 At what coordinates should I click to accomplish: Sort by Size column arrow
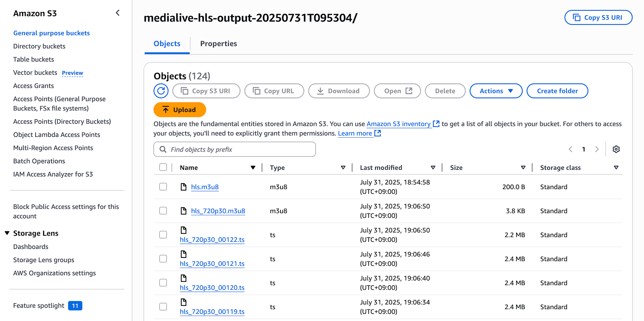523,167
